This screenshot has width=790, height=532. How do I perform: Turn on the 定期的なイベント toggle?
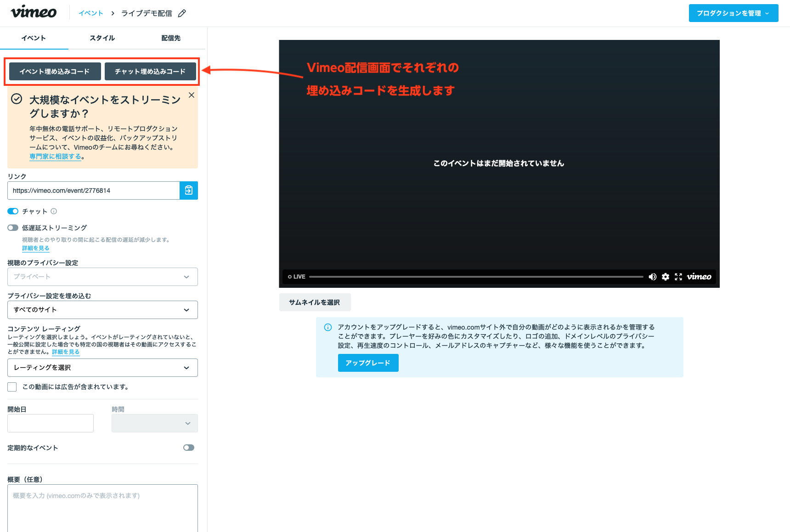[188, 448]
